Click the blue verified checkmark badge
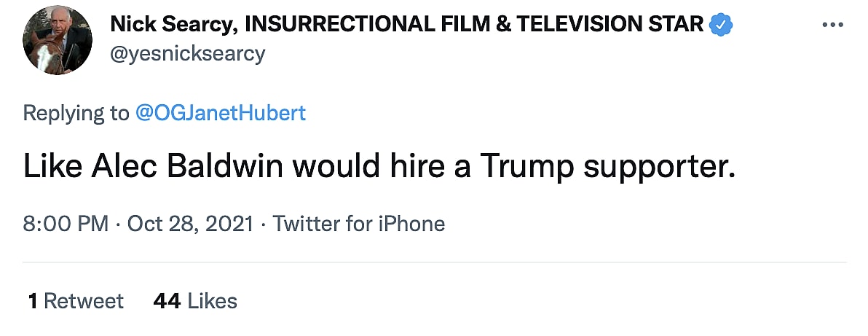The height and width of the screenshot is (336, 868). point(721,25)
